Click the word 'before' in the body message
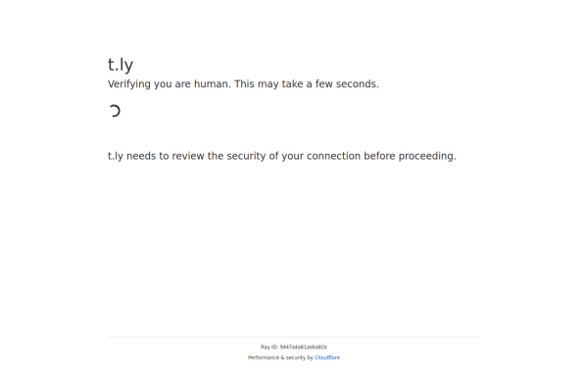This screenshot has width=588, height=368. pyautogui.click(x=379, y=156)
